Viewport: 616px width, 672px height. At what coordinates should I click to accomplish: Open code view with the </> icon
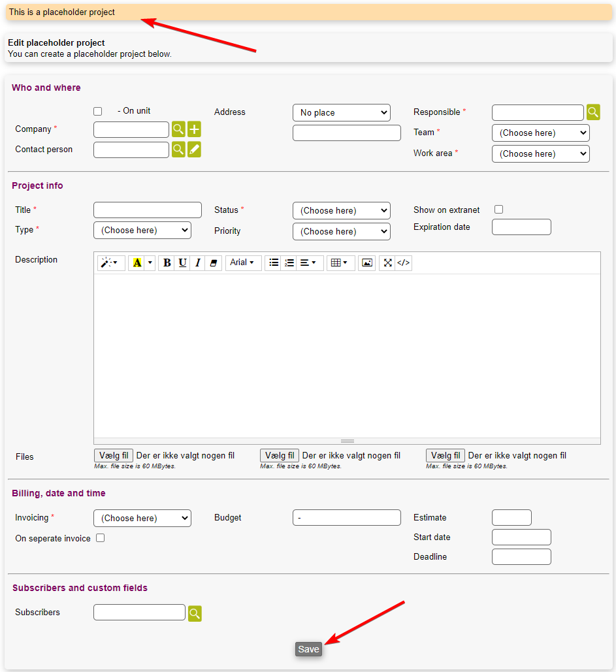tap(404, 263)
